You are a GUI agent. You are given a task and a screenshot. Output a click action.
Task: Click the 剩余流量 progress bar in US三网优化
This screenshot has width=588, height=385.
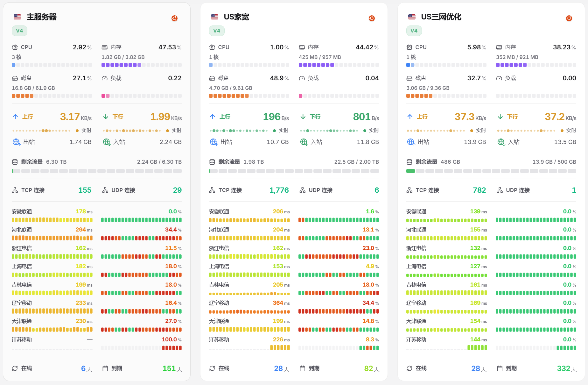[x=491, y=171]
